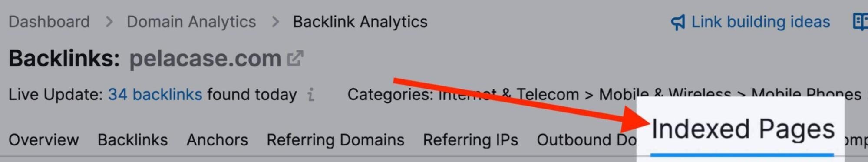Go to the Dashboard breadcrumb
This screenshot has width=868, height=162.
[x=49, y=22]
